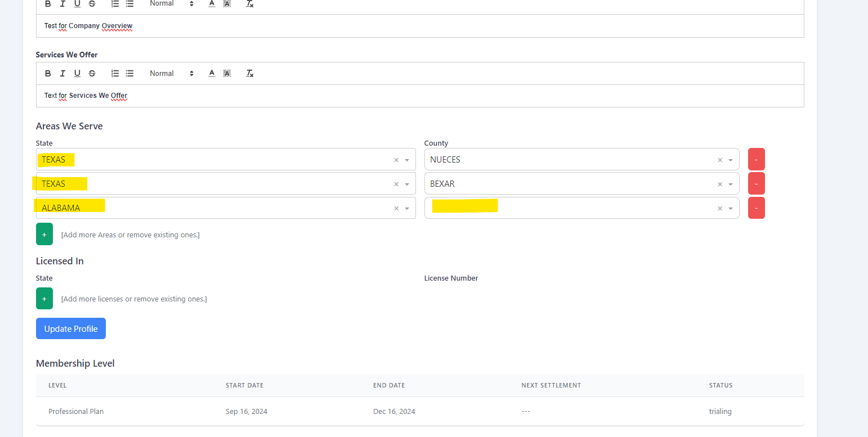The width and height of the screenshot is (868, 437).
Task: Clear the ALABAMA state selection with the x
Action: (396, 209)
